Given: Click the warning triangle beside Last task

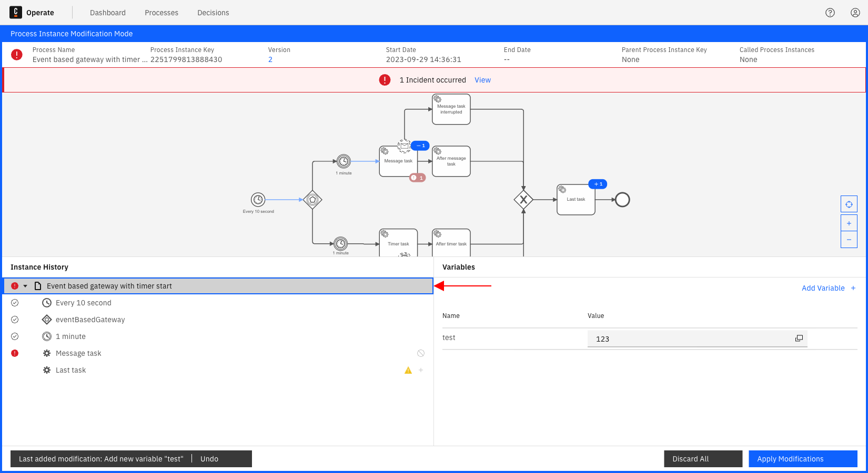Looking at the screenshot, I should 408,370.
